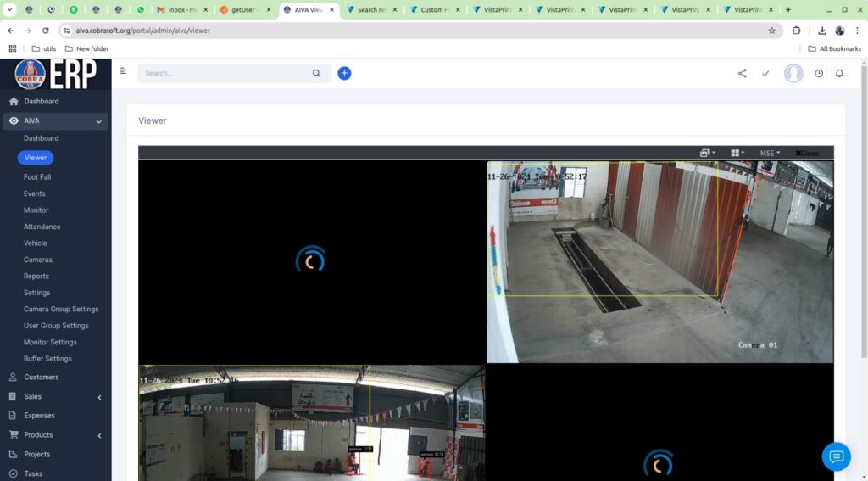The image size is (868, 481).
Task: Click the Search input field
Action: pyautogui.click(x=225, y=74)
